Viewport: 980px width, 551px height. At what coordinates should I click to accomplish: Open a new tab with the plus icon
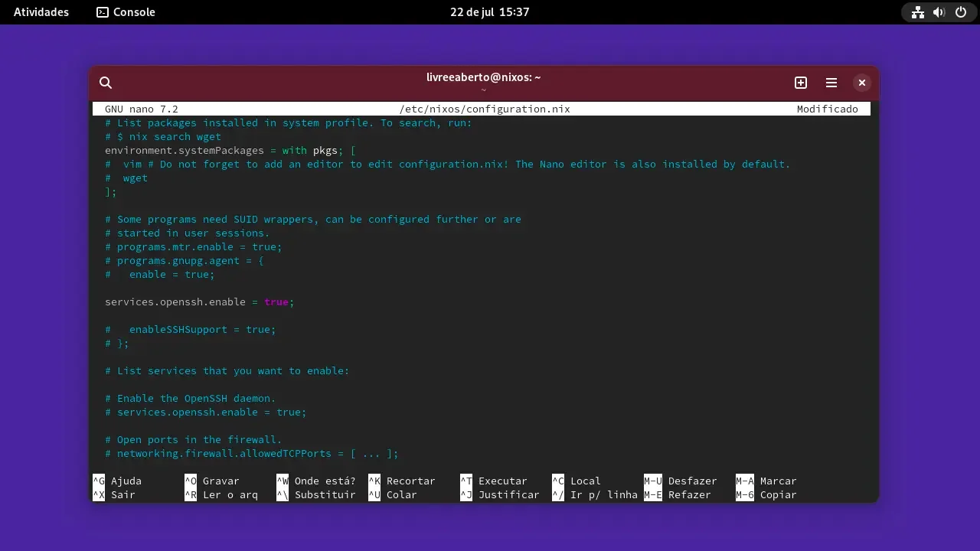pyautogui.click(x=801, y=83)
